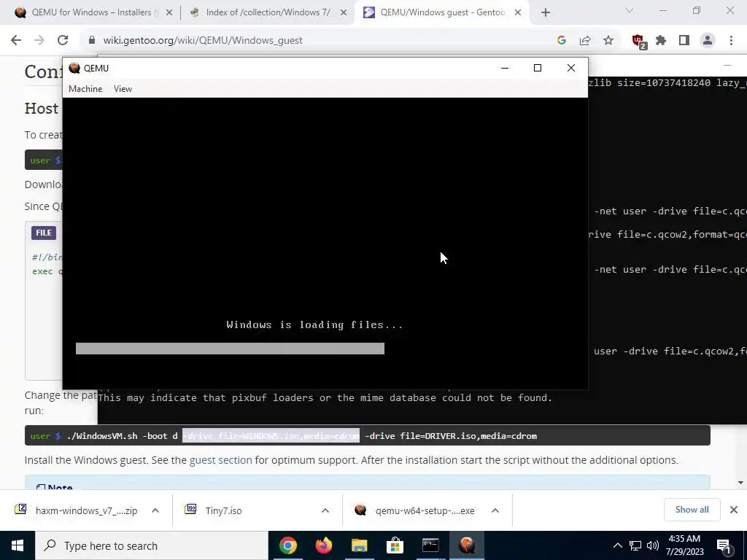The width and height of the screenshot is (747, 560).
Task: Click the WindowsVM.sh command line text
Action: tap(302, 436)
